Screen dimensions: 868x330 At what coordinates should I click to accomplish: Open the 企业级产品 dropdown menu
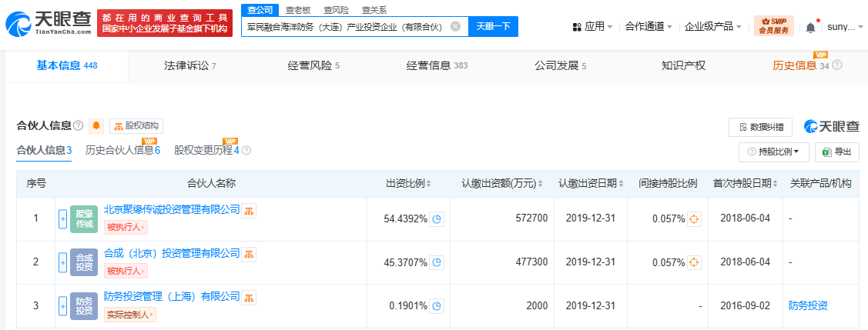(713, 26)
